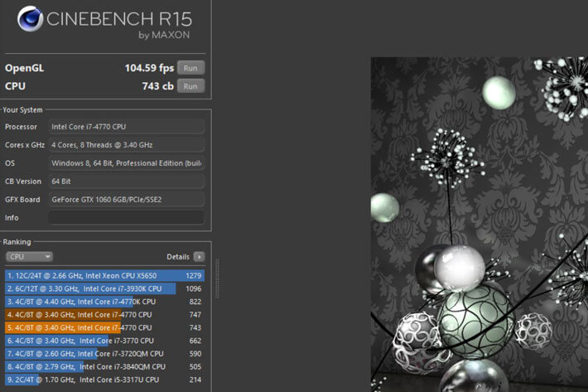Pick the i7-3770 ranking entry
588x392 pixels.
tap(105, 340)
